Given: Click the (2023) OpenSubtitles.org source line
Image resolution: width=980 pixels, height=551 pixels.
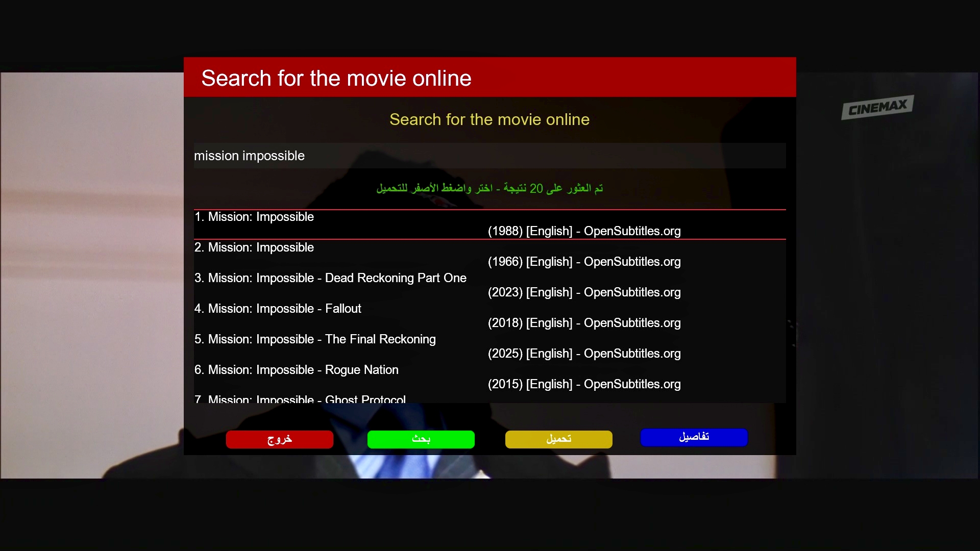Looking at the screenshot, I should click(584, 292).
